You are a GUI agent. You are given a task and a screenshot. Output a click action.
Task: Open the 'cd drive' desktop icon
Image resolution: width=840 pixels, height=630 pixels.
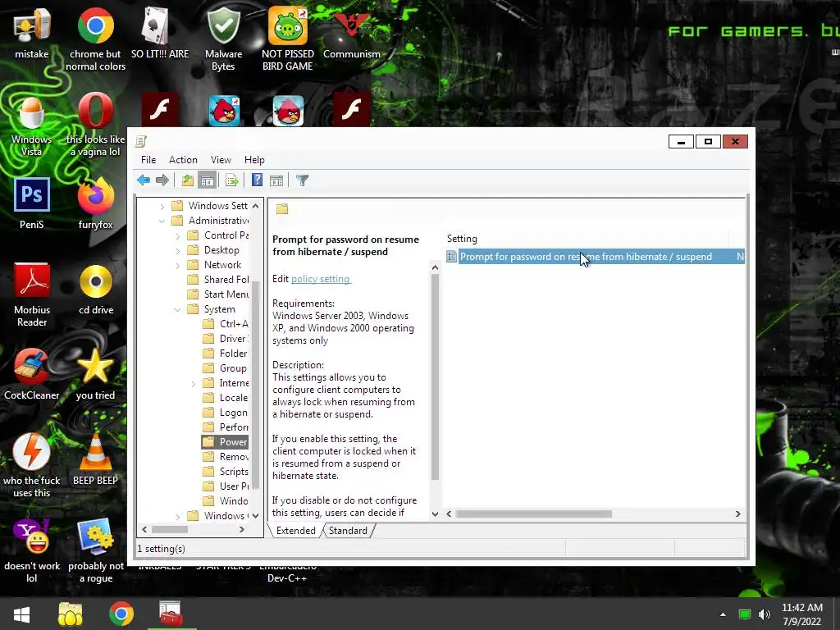click(x=96, y=289)
